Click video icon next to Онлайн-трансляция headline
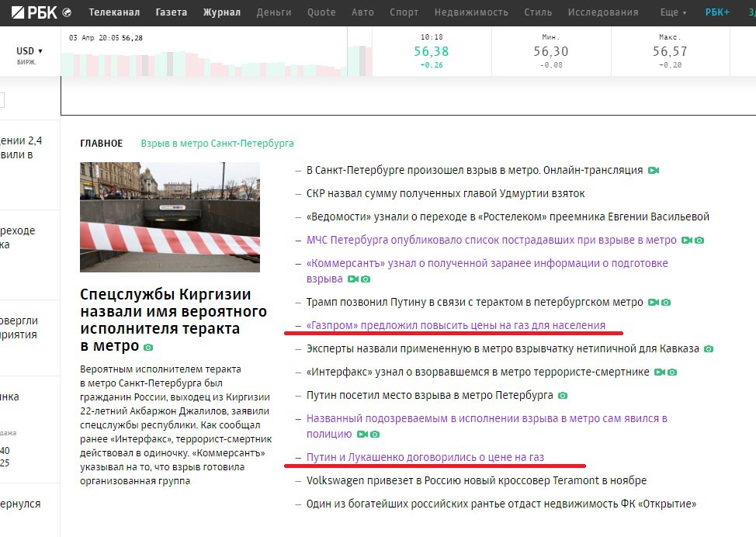The height and width of the screenshot is (537, 756). click(x=654, y=171)
